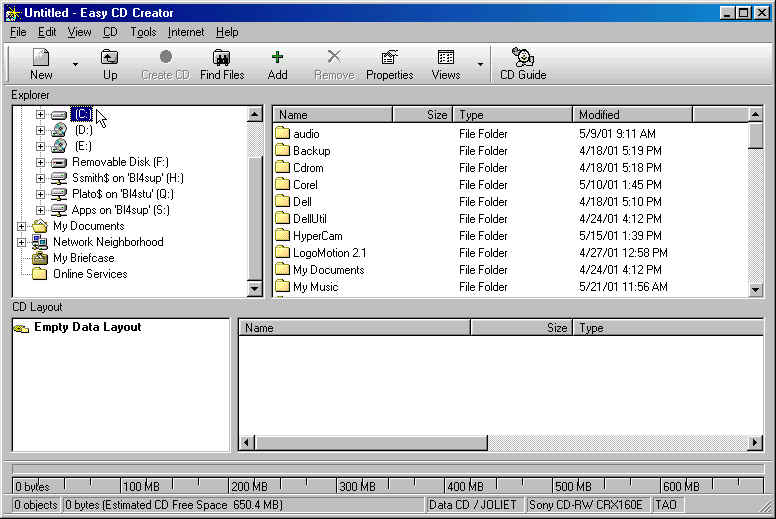
Task: Select the Dell folder
Action: [x=293, y=201]
